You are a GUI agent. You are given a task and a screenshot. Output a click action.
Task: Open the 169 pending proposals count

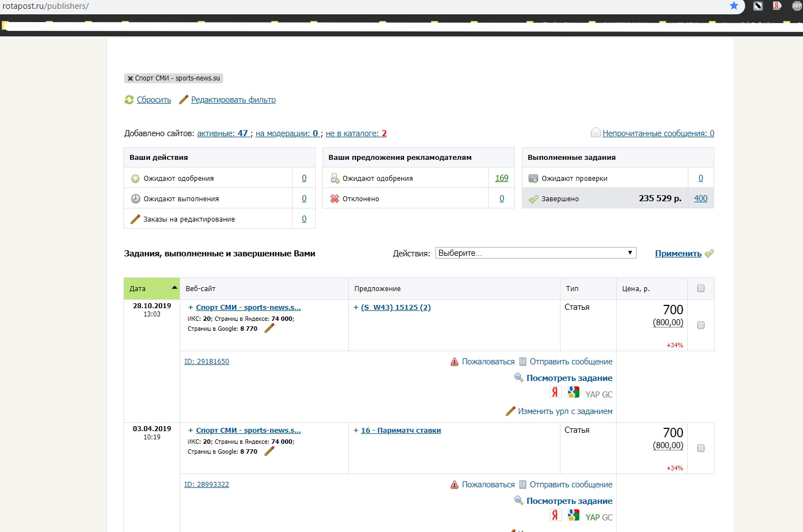pyautogui.click(x=502, y=178)
